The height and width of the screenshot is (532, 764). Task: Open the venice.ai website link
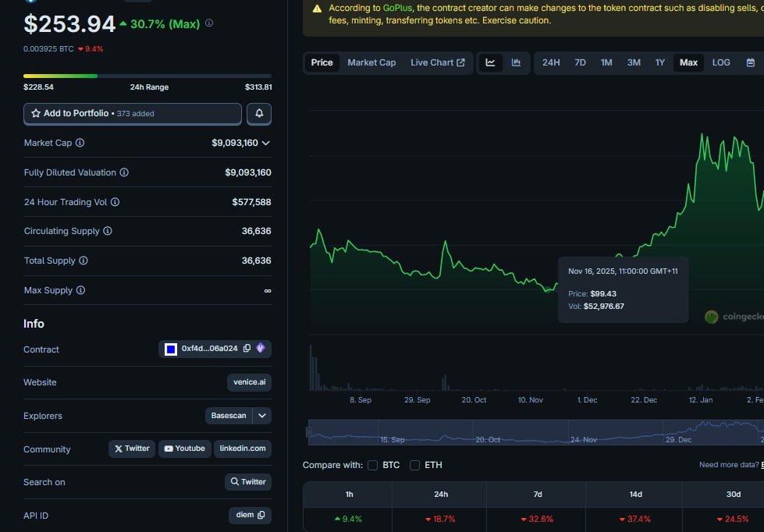point(249,382)
